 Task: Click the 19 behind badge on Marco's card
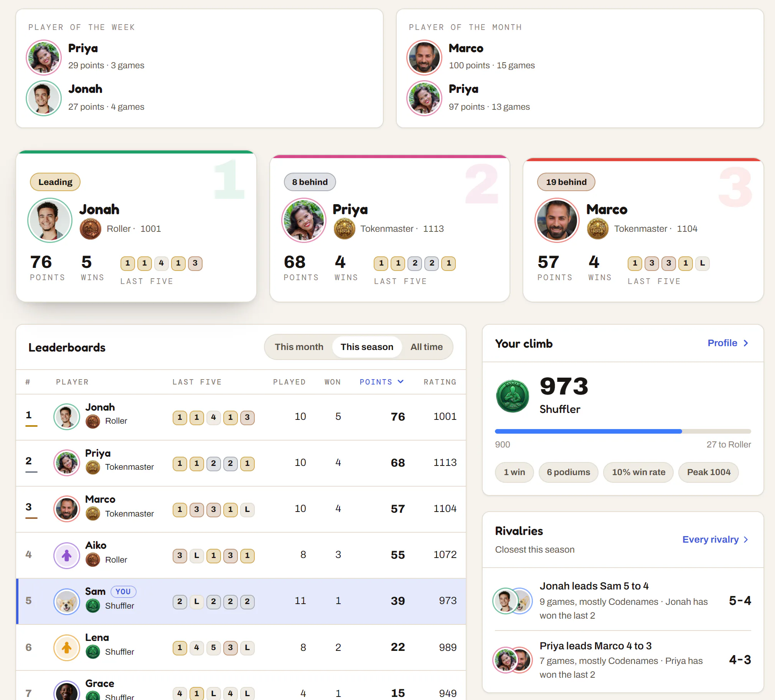[566, 182]
